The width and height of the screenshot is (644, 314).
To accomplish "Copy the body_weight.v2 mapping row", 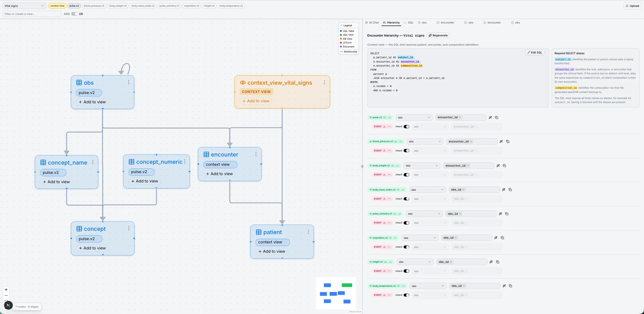I will click(x=504, y=166).
